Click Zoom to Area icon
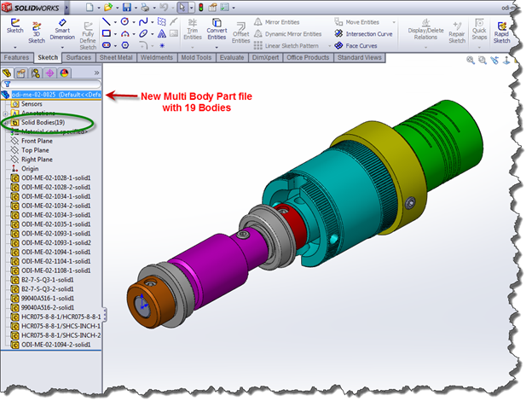The image size is (532, 407). [483, 61]
